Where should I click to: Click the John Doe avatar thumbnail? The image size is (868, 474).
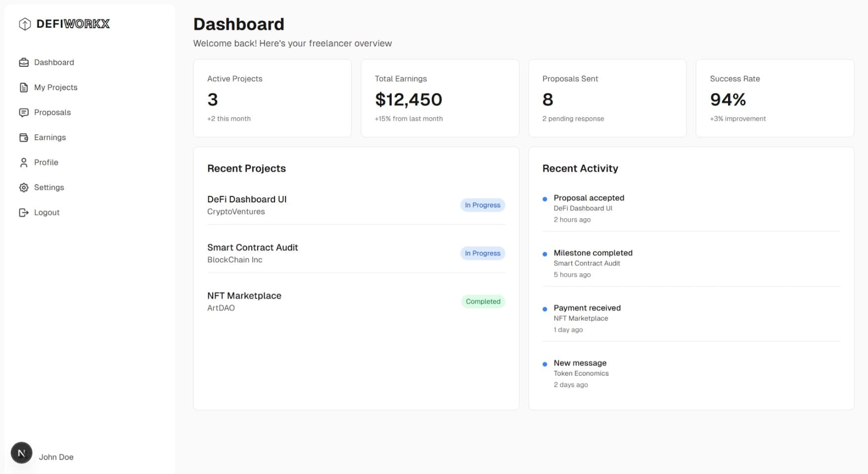click(21, 452)
